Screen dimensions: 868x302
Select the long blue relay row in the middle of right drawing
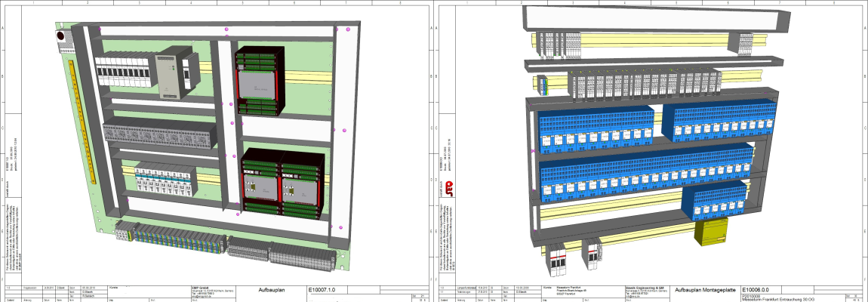pyautogui.click(x=647, y=171)
